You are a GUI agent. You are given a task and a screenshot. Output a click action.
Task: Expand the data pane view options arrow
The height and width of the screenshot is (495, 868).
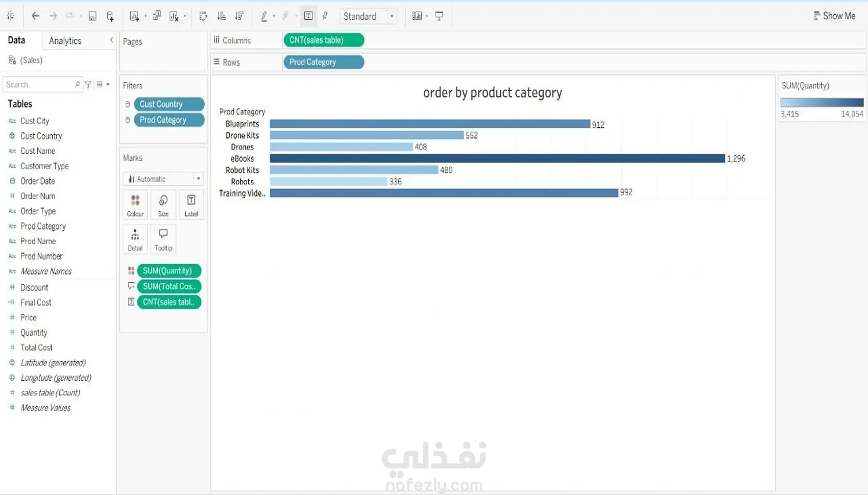[108, 84]
